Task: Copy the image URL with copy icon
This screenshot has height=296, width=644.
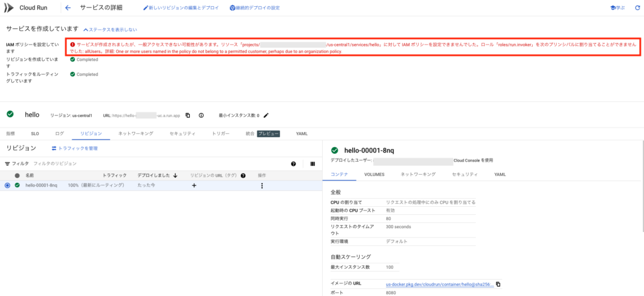Action: click(498, 284)
